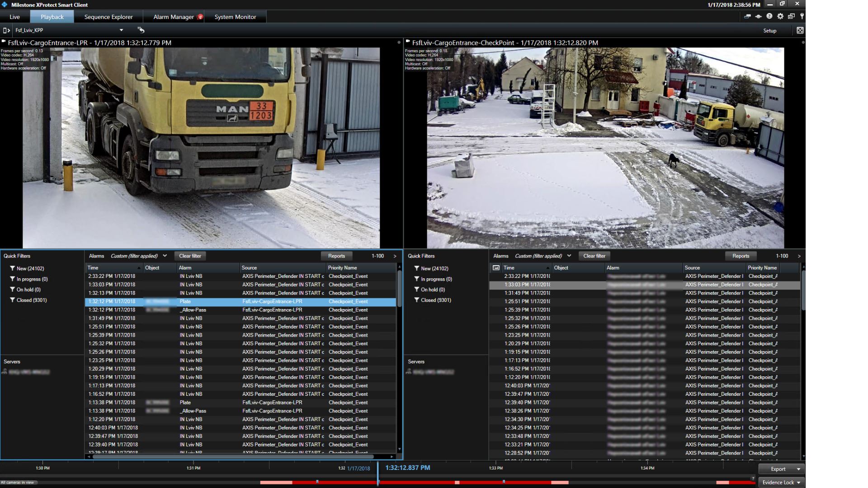Image resolution: width=868 pixels, height=488 pixels.
Task: Sort right alarm list by Time column
Action: [x=527, y=268]
